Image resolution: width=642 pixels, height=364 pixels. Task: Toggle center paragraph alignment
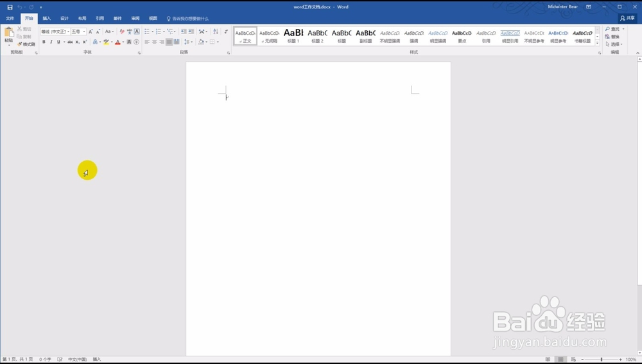(x=154, y=42)
